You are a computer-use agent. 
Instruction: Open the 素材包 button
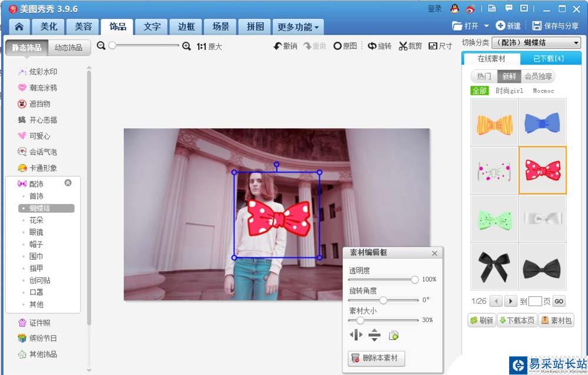tap(556, 320)
